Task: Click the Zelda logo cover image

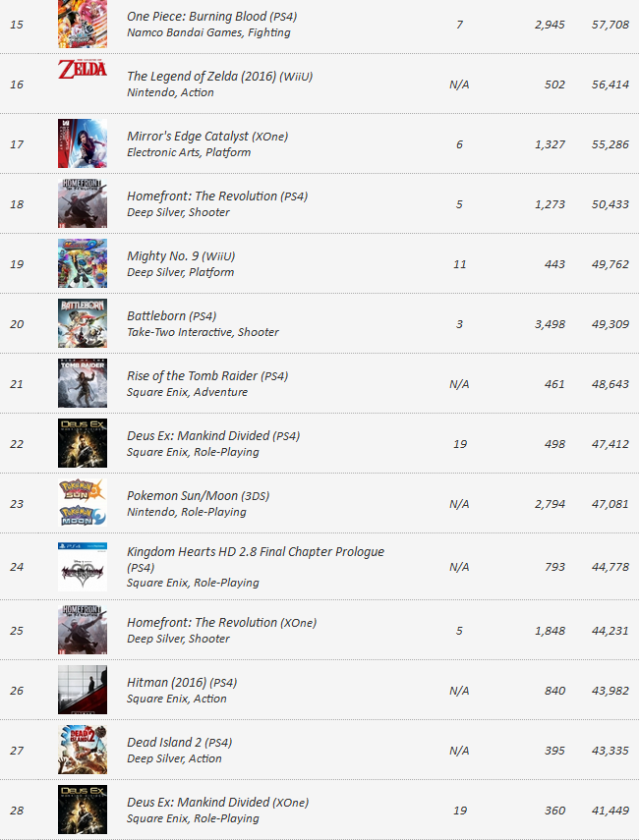Action: tap(82, 69)
